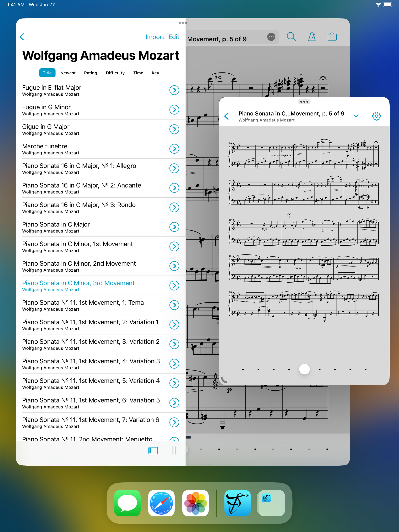The height and width of the screenshot is (532, 399).
Task: Open Messages from the dock
Action: click(127, 503)
